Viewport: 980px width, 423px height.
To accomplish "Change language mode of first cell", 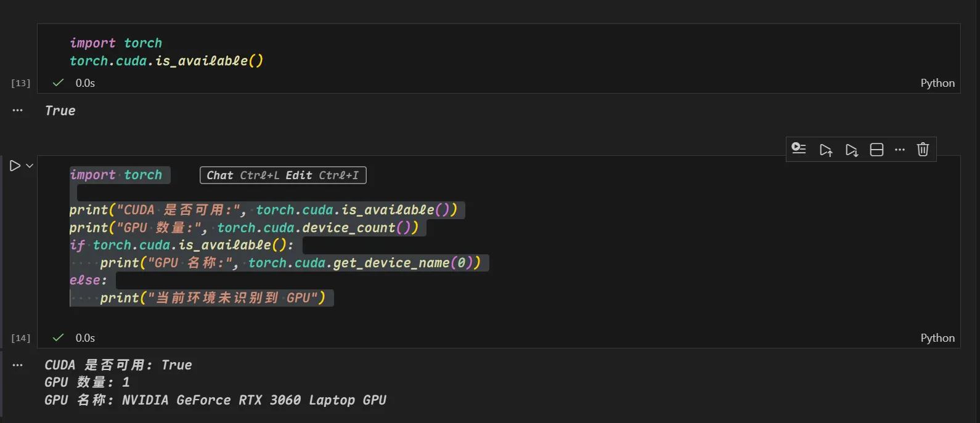I will tap(937, 83).
